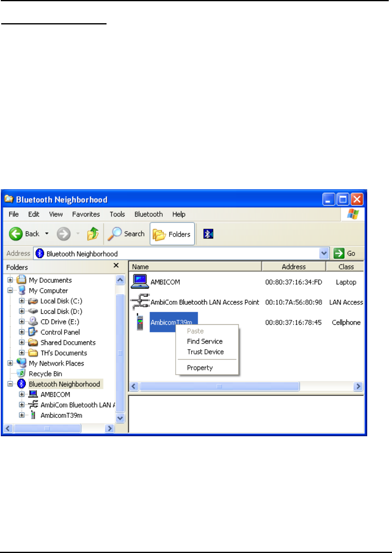The width and height of the screenshot is (392, 553).
Task: Click the Forward arrow button
Action: click(63, 234)
